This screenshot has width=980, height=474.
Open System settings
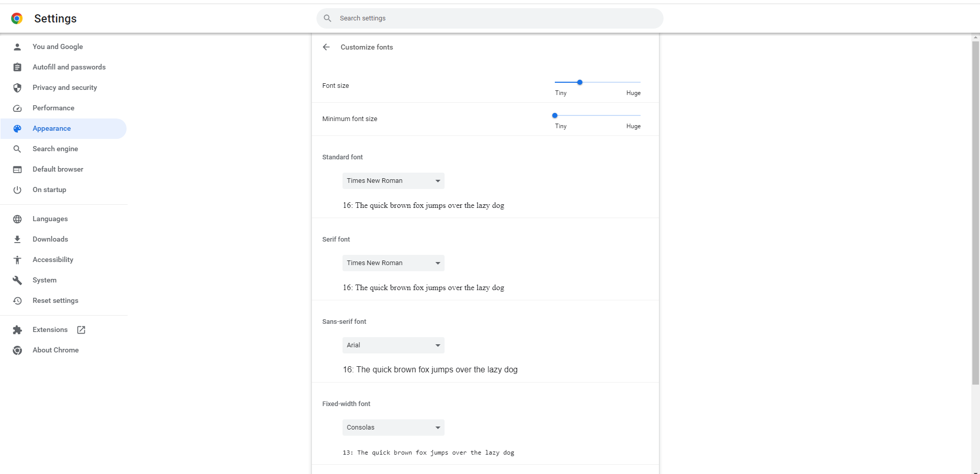[x=64, y=280]
